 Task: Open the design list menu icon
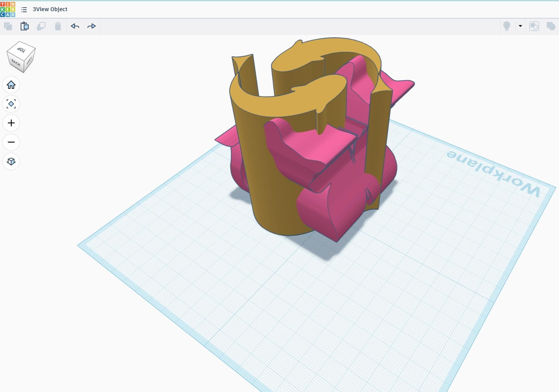click(x=24, y=10)
